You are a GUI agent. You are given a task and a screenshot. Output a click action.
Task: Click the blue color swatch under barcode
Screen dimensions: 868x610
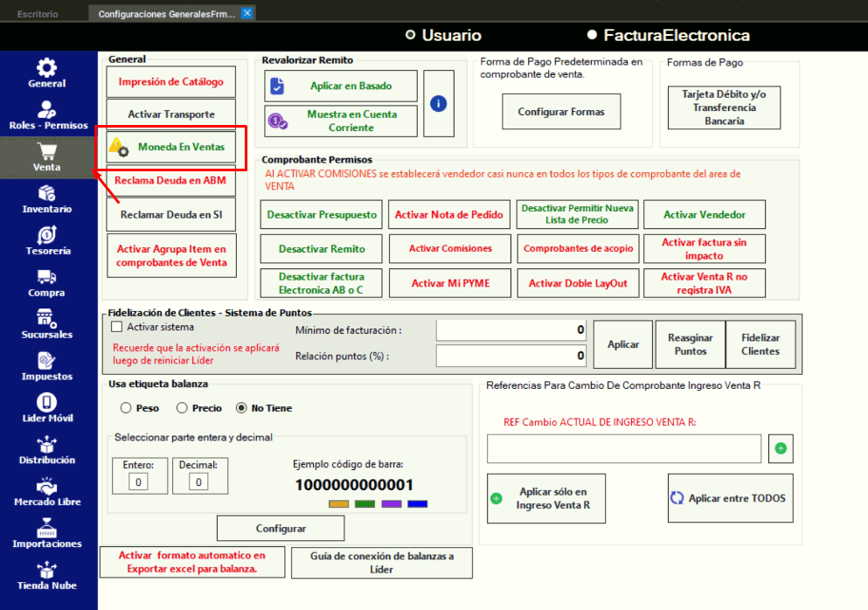417,504
